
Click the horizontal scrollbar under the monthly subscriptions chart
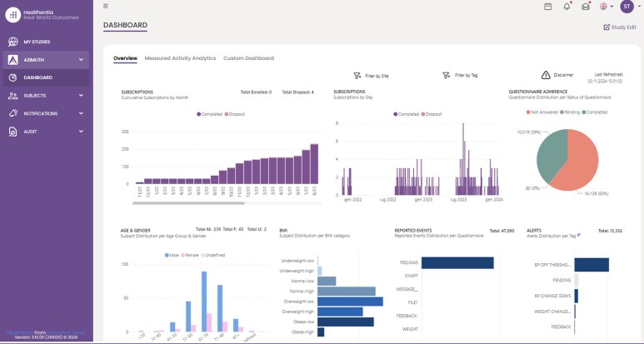pos(183,202)
